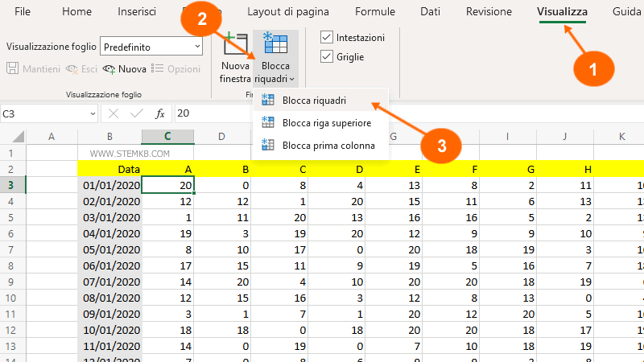Click the formula bar cancel X icon
The width and height of the screenshot is (644, 362).
point(114,113)
